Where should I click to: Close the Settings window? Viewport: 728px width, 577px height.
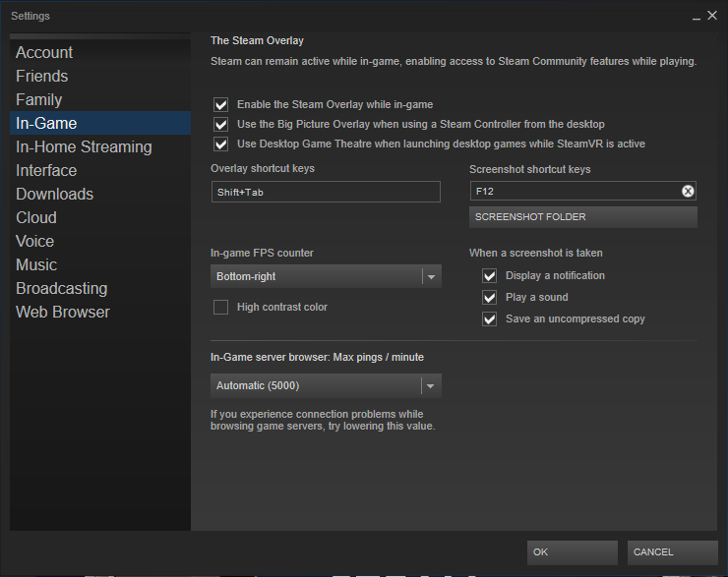coord(712,16)
